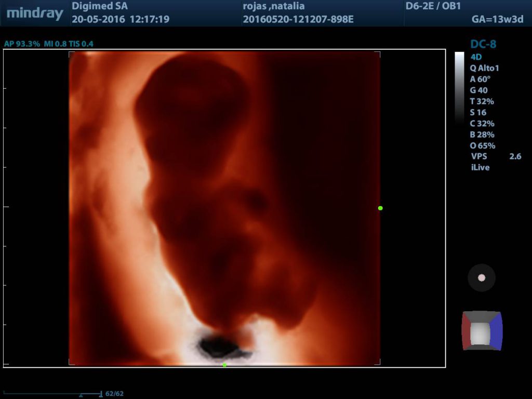Click the triangle marker on the cine bar
This screenshot has height=399, width=532.
coord(81,395)
